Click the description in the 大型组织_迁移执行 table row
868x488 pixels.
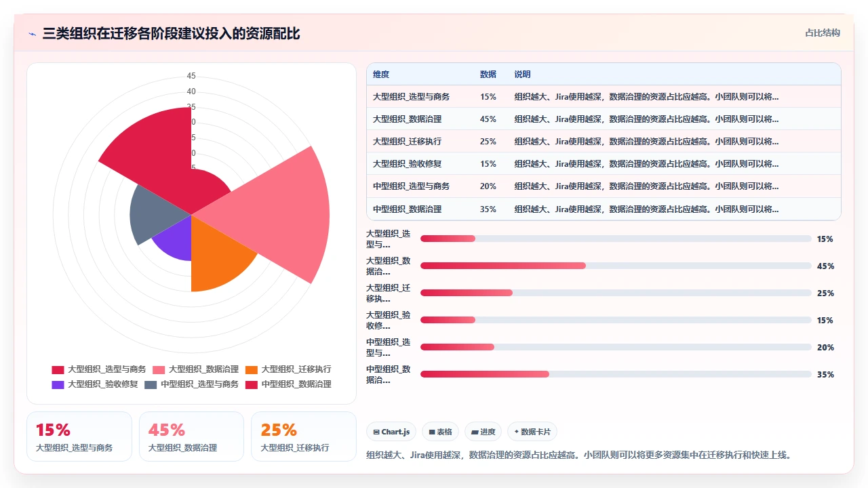click(x=646, y=142)
